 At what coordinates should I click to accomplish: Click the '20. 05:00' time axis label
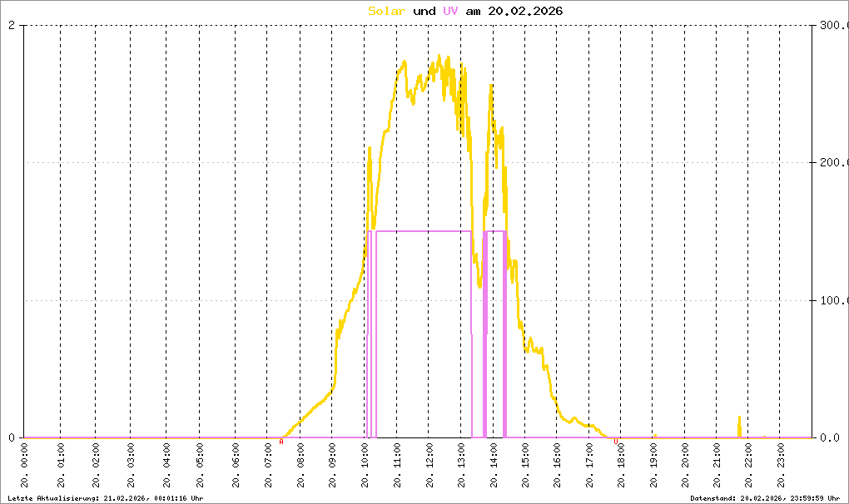200,466
